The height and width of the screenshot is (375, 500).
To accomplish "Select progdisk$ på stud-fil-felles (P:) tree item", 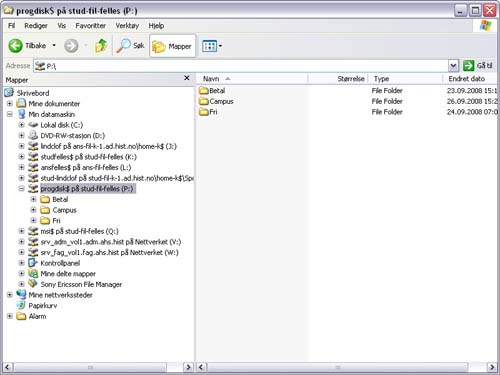I will click(87, 189).
